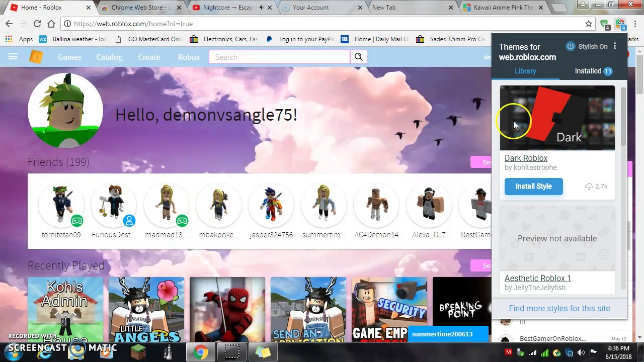The width and height of the screenshot is (644, 362).
Task: Open friend fornitefan09 avatar
Action: click(61, 204)
